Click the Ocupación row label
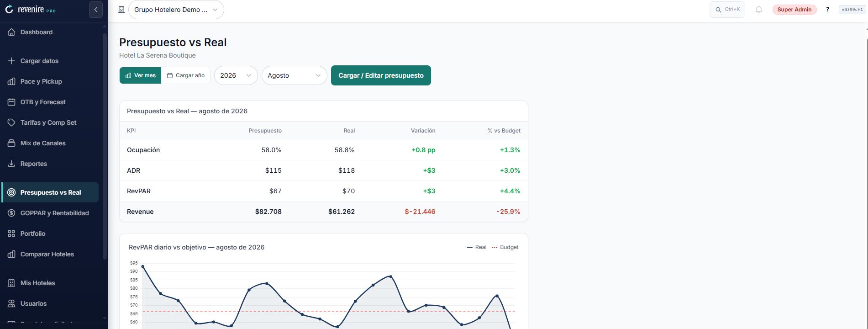The image size is (868, 329). pos(143,150)
